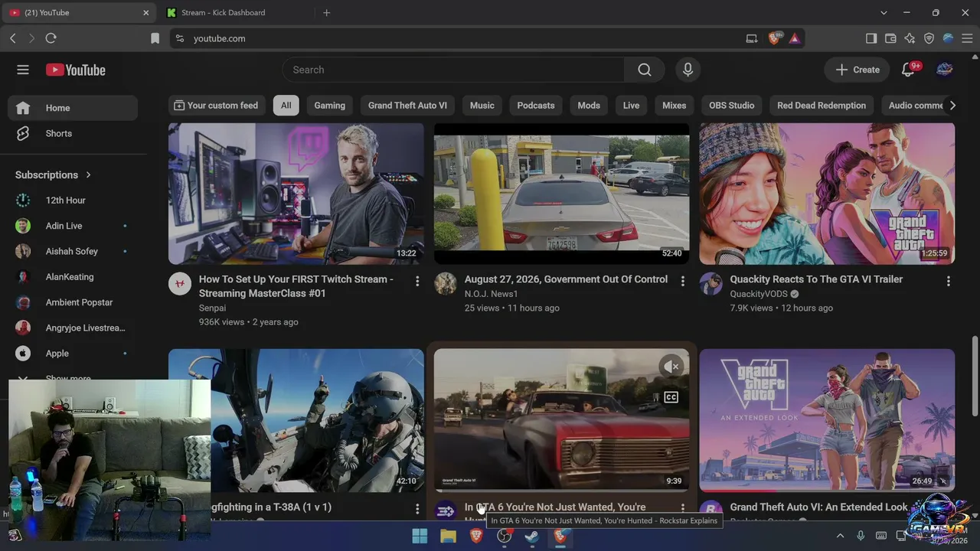Open the Adin Live subscription
The height and width of the screenshot is (551, 980).
[x=73, y=226]
